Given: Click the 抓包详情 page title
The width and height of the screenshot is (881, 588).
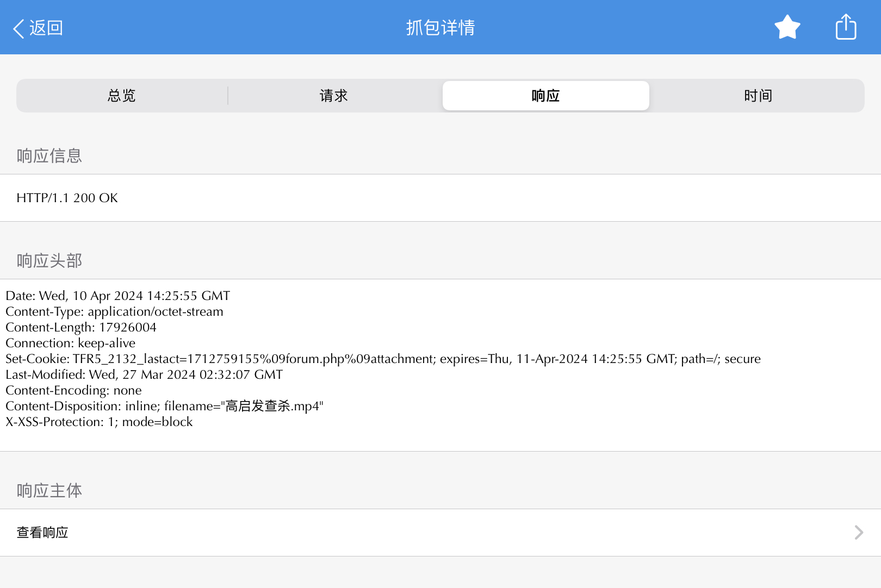Looking at the screenshot, I should [x=440, y=28].
